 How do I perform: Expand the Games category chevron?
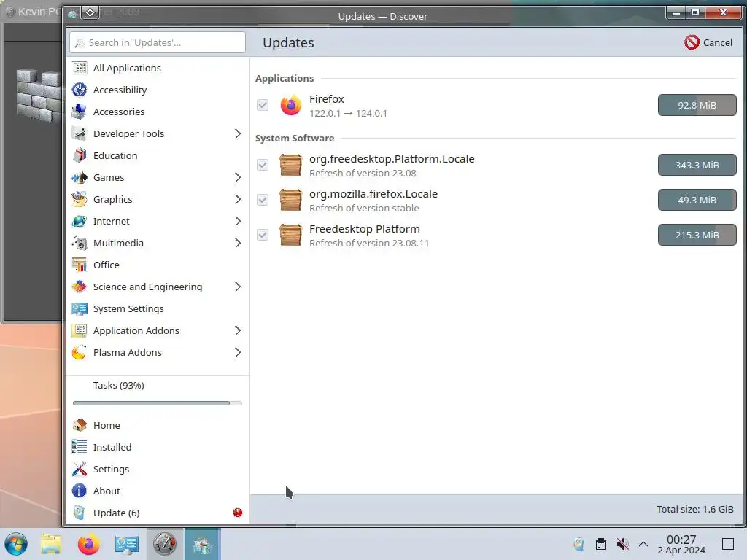[x=238, y=178]
